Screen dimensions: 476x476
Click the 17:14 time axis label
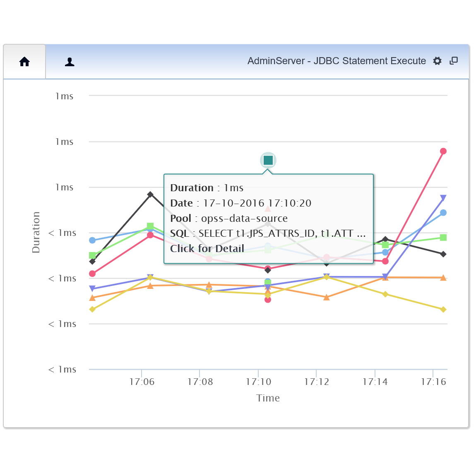click(375, 382)
